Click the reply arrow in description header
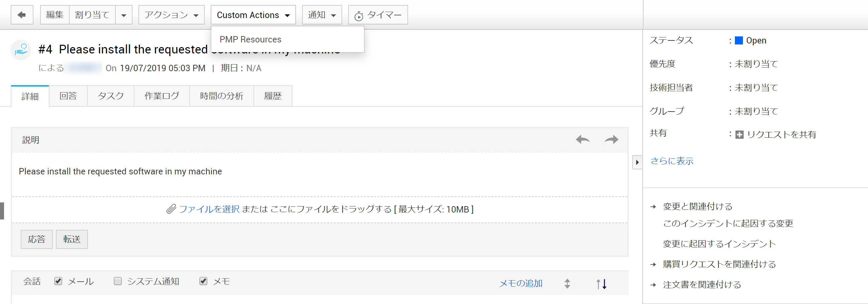 582,139
